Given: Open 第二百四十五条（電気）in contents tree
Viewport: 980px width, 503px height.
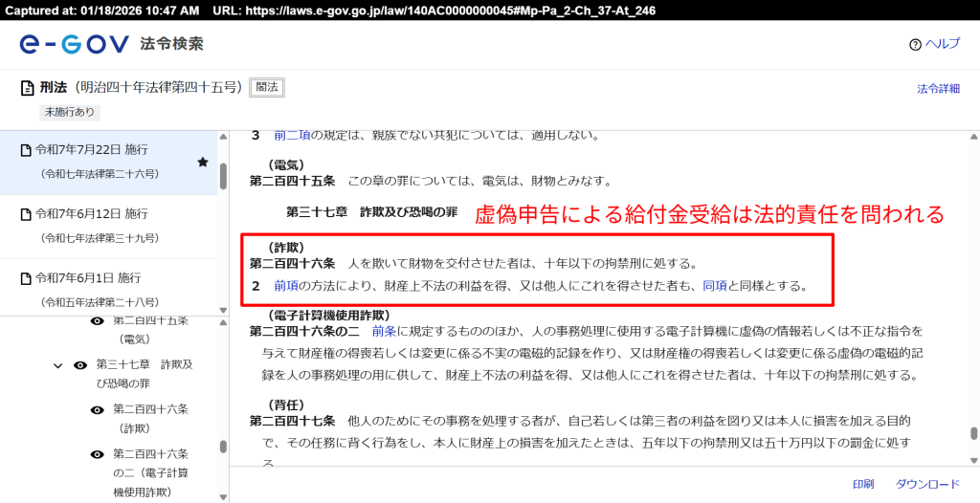Looking at the screenshot, I should (150, 330).
